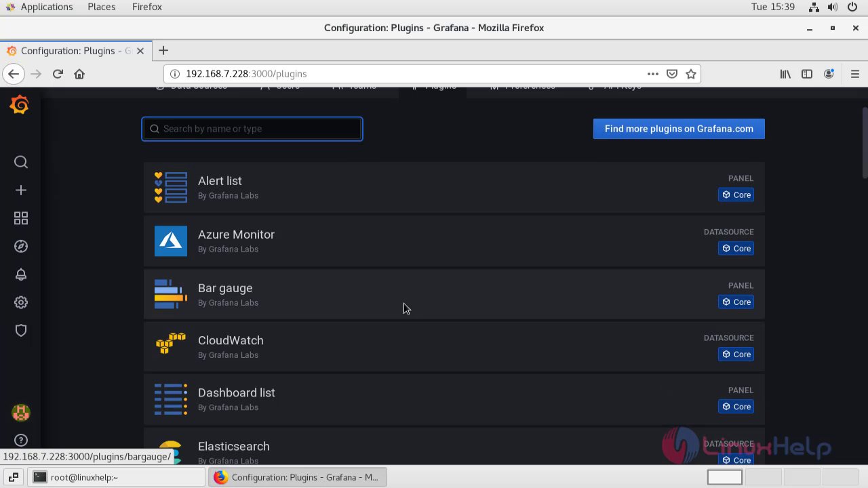Open the Configuration gear icon in sidebar
The image size is (868, 488).
21,302
